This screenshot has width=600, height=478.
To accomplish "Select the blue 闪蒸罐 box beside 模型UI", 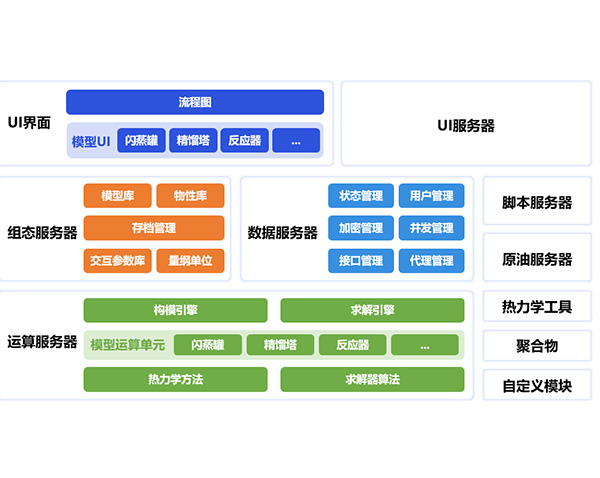I will pyautogui.click(x=141, y=140).
